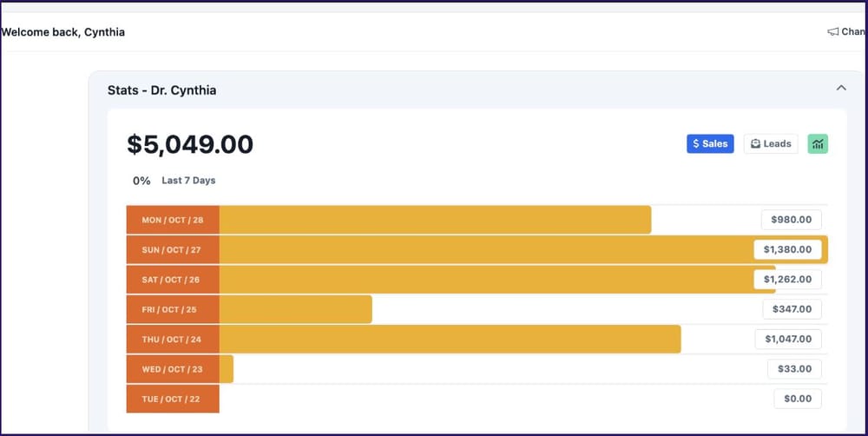Click the megaphone Changelog icon
This screenshot has width=868, height=436.
832,32
